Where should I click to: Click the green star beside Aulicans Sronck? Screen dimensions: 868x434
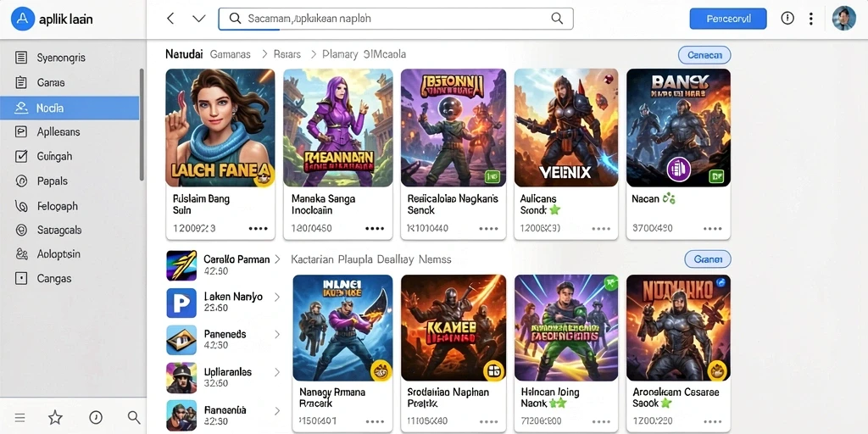[554, 210]
